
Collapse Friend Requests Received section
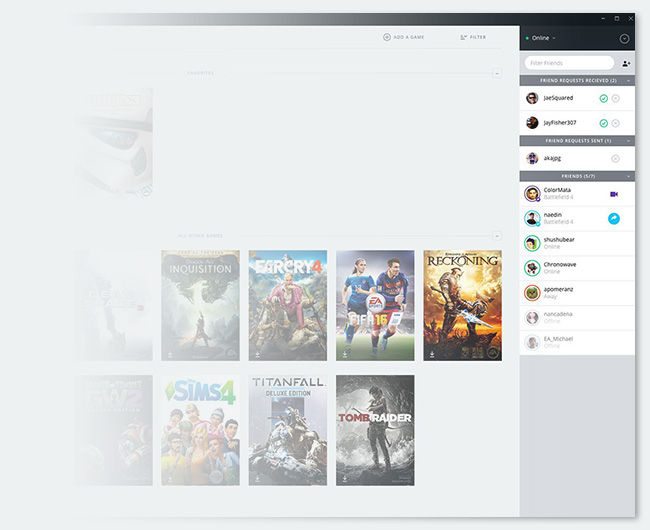(x=628, y=80)
